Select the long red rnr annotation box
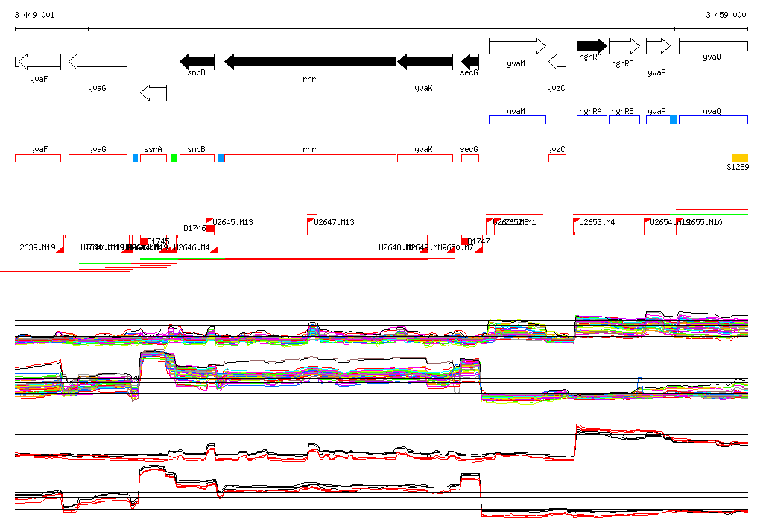The width and height of the screenshot is (763, 532). pos(310,158)
